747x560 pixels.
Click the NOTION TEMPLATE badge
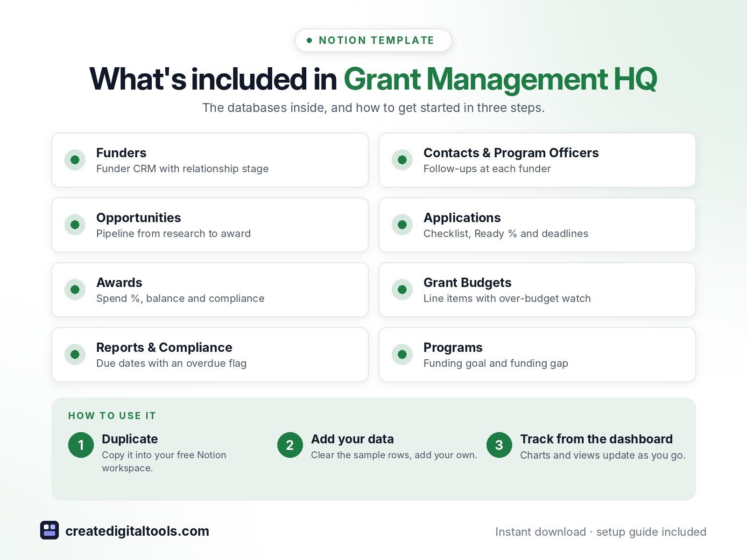point(373,41)
